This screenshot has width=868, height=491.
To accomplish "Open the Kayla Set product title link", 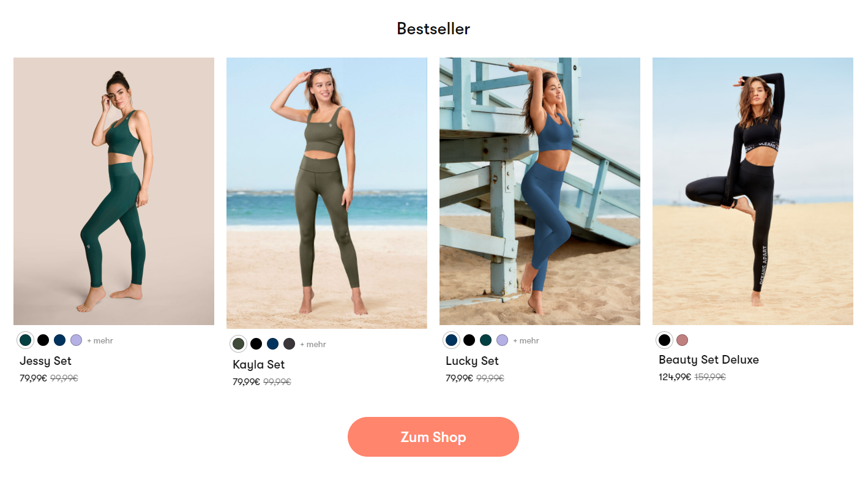I will point(258,365).
